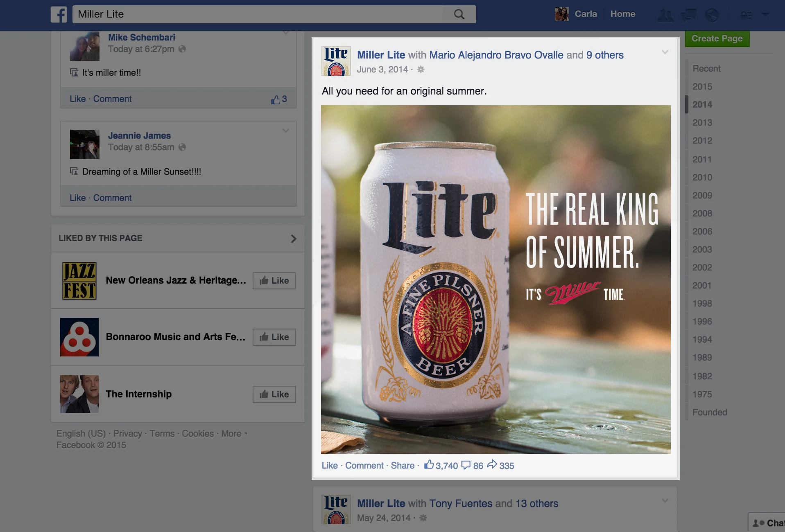Go to Home in the top bar

[x=622, y=14]
